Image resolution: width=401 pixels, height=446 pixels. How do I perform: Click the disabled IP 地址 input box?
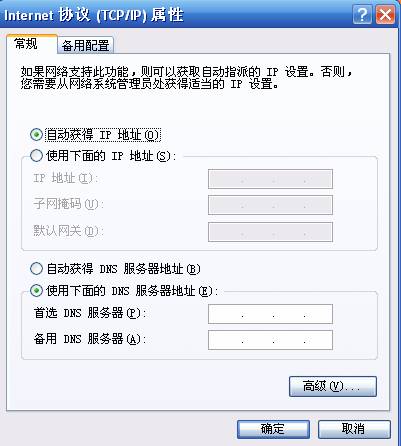tap(270, 179)
